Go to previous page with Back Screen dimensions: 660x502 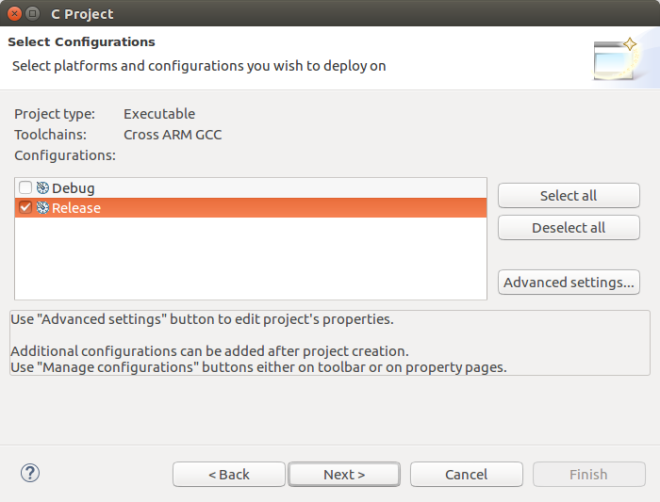[229, 474]
